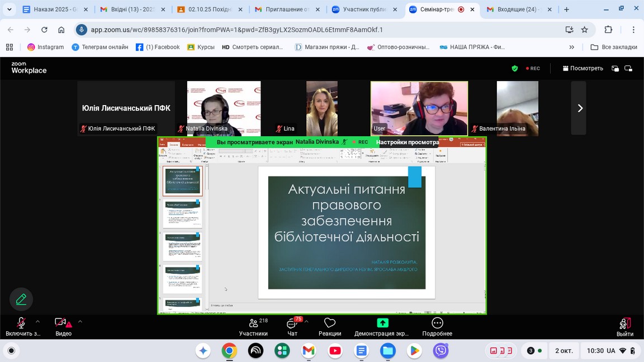The width and height of the screenshot is (644, 362).
Task: Bookmark this page with star icon
Action: [585, 30]
